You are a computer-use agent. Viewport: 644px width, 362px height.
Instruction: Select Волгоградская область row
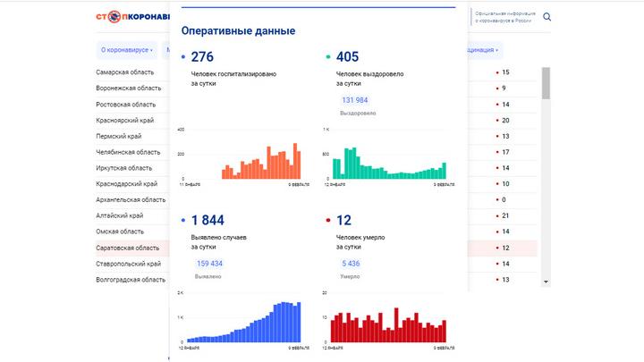tap(131, 280)
